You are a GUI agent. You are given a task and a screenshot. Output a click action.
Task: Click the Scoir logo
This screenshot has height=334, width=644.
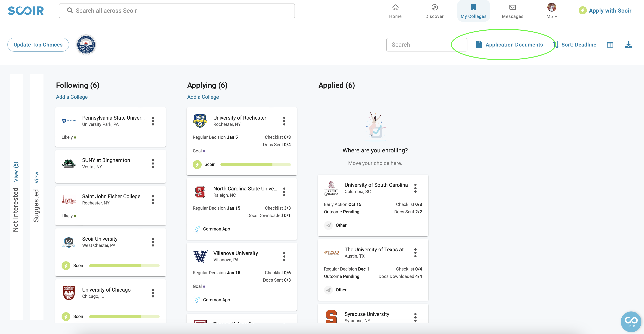(26, 11)
